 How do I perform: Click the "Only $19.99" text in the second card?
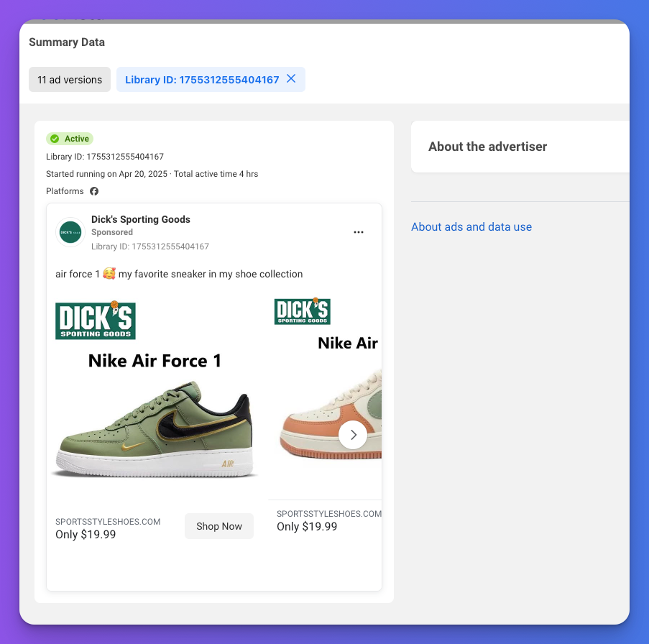307,526
